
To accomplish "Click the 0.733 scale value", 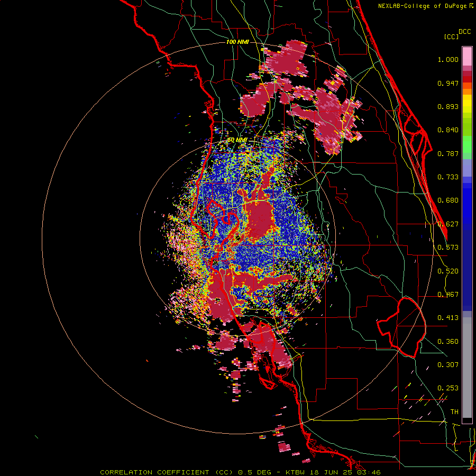I will [x=448, y=177].
